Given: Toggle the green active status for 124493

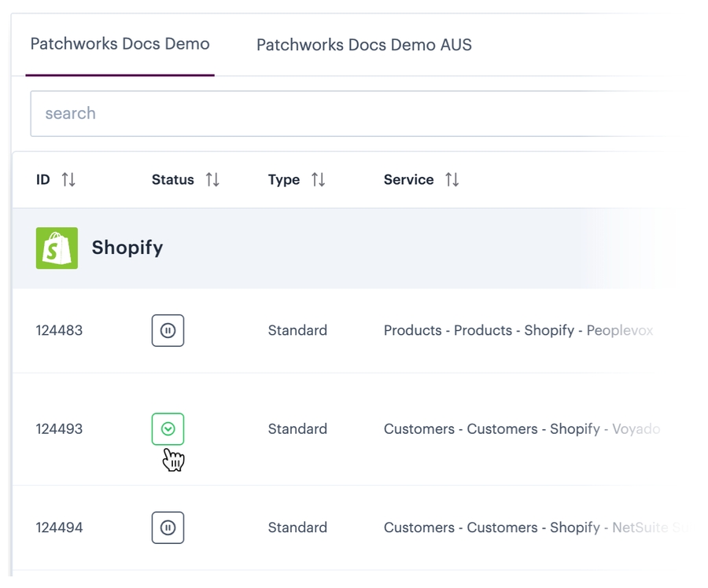Looking at the screenshot, I should point(168,429).
